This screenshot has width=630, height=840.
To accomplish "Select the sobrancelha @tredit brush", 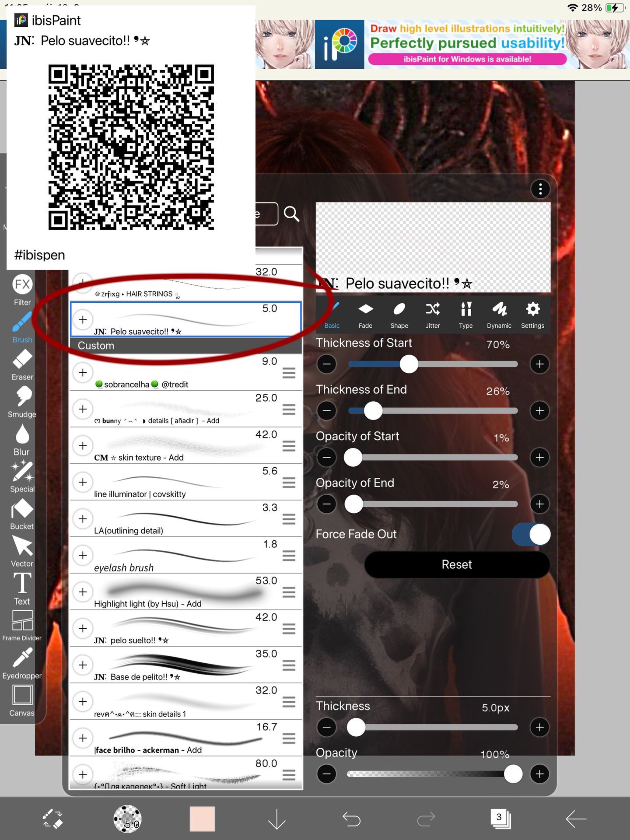I will point(186,372).
